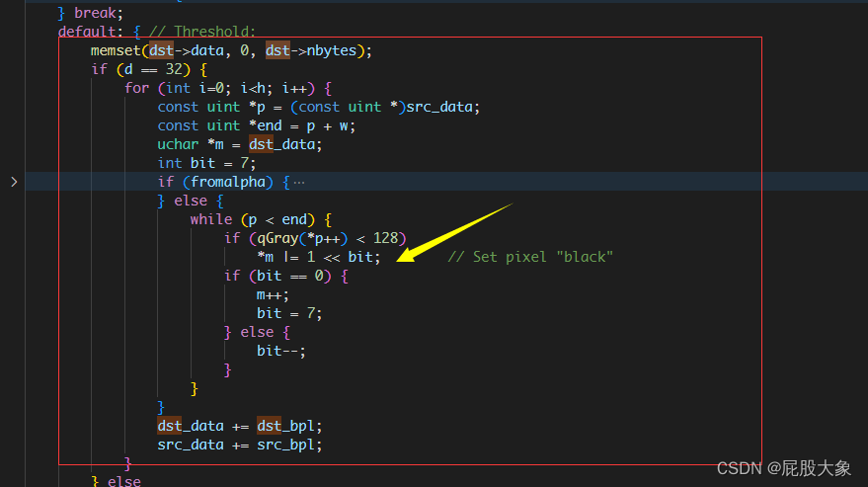The width and height of the screenshot is (868, 487).
Task: Click the Set pixel "black" comment
Action: 529,257
